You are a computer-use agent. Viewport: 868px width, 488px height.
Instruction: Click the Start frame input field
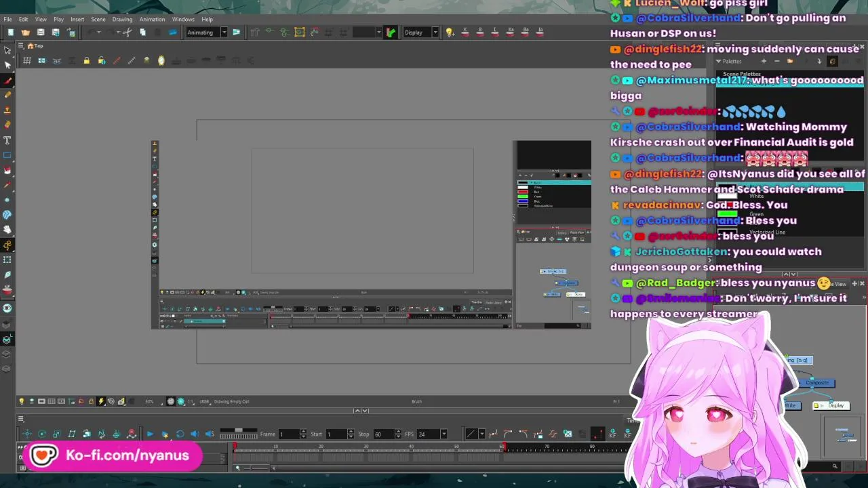(336, 434)
